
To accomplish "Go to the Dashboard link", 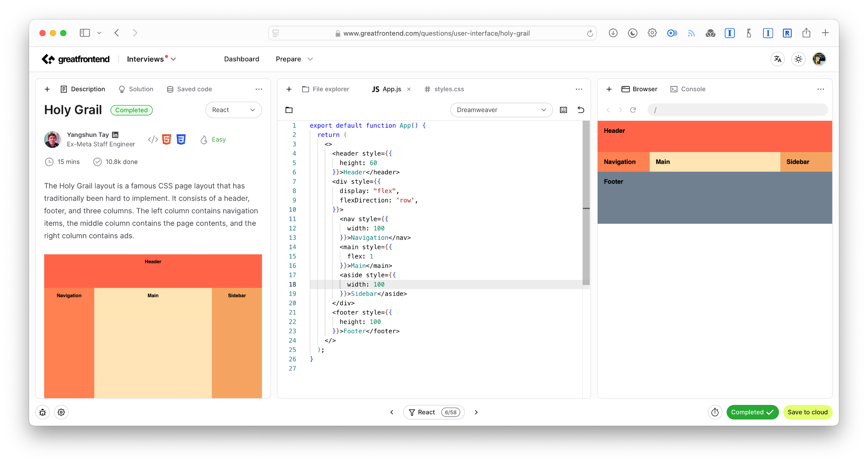I will (x=241, y=59).
